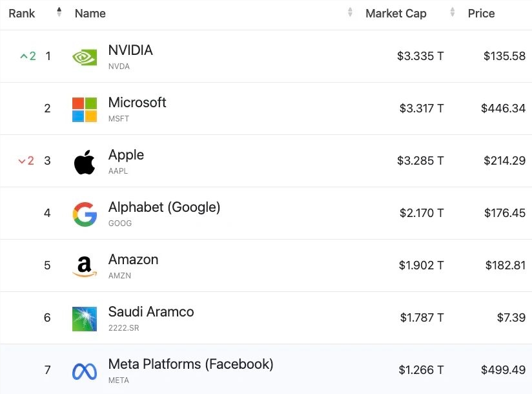Click the Meta infinity logo
Screen dimensions: 532x394
point(85,371)
